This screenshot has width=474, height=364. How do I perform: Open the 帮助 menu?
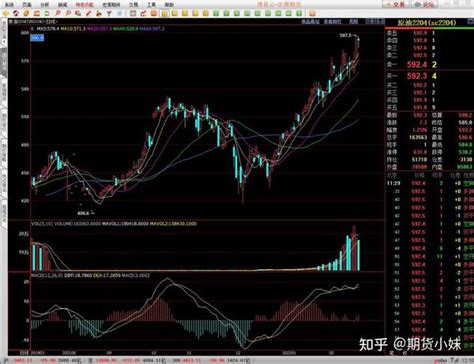(169, 5)
